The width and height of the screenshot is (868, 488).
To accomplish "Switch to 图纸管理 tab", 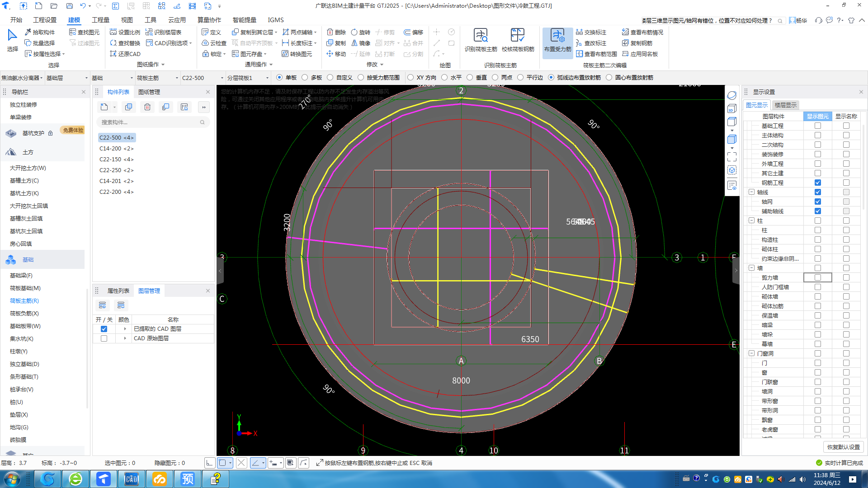I will [149, 92].
